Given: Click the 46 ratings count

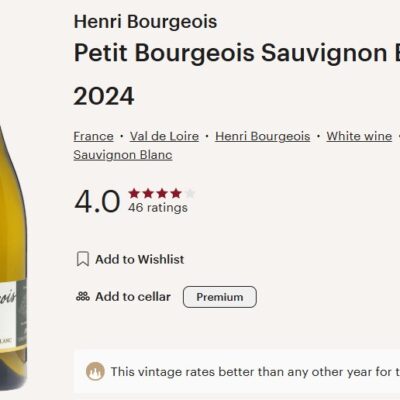Looking at the screenshot, I should pos(158,208).
